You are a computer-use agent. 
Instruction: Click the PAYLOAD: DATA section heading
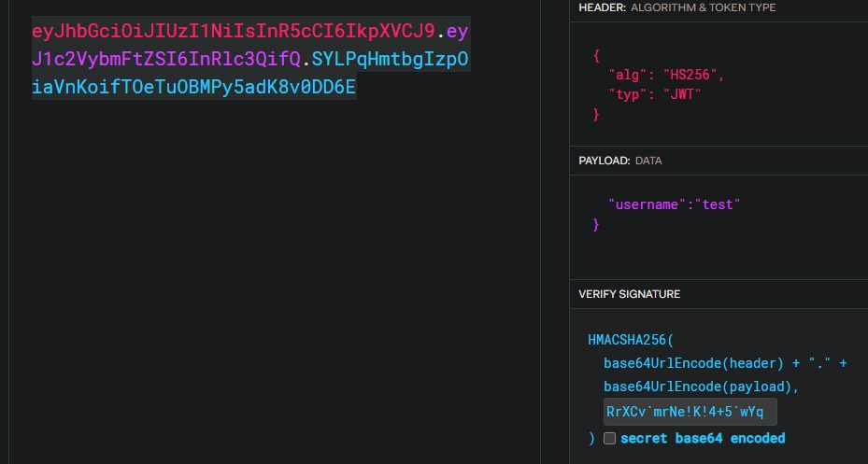point(620,161)
